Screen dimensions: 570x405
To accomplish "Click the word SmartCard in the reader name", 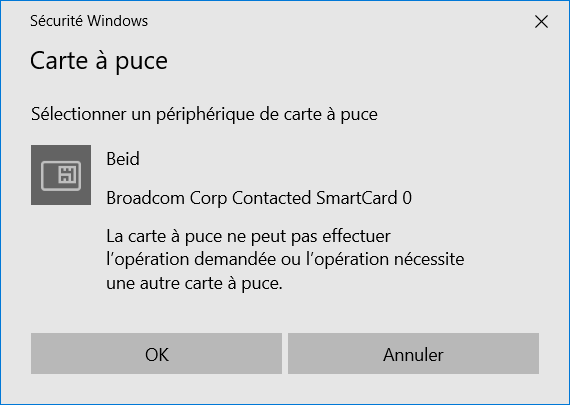I will 357,198.
